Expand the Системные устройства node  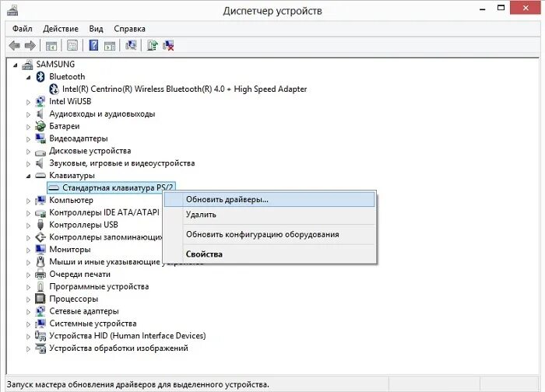pos(29,324)
